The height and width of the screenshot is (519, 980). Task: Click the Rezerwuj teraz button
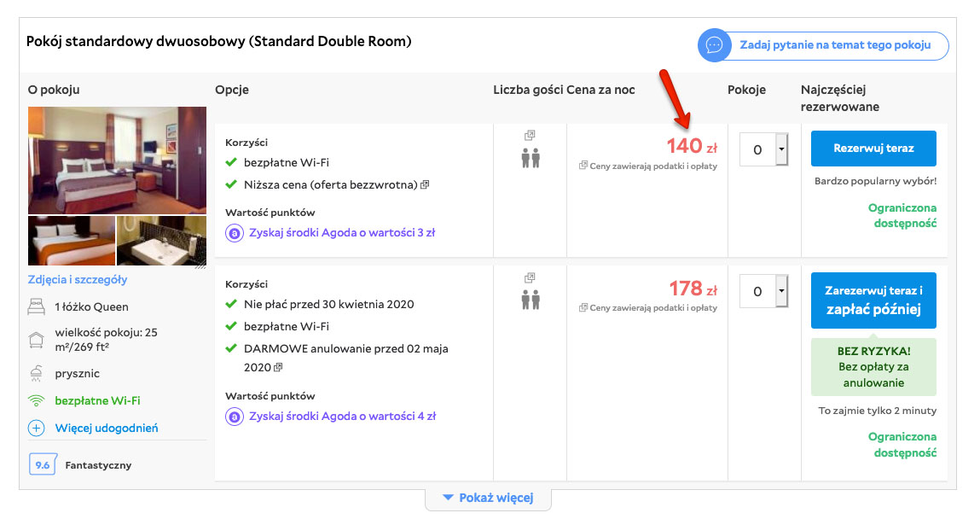(873, 149)
